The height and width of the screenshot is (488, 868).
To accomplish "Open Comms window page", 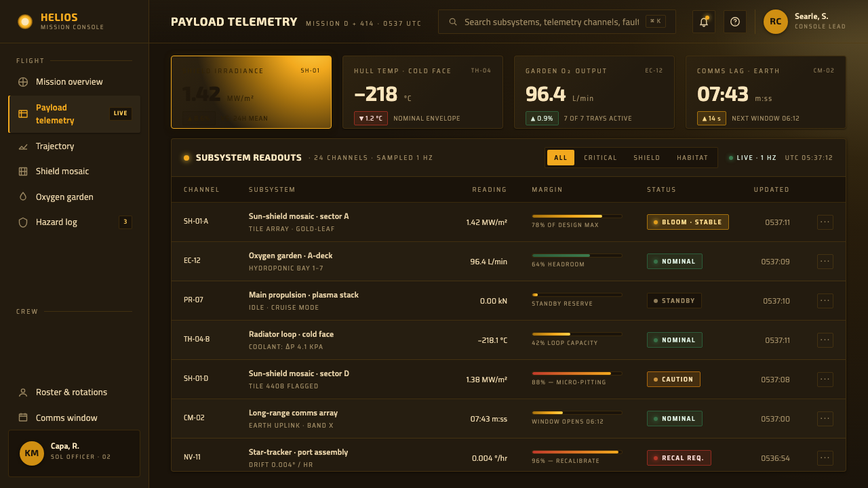I will (x=75, y=418).
